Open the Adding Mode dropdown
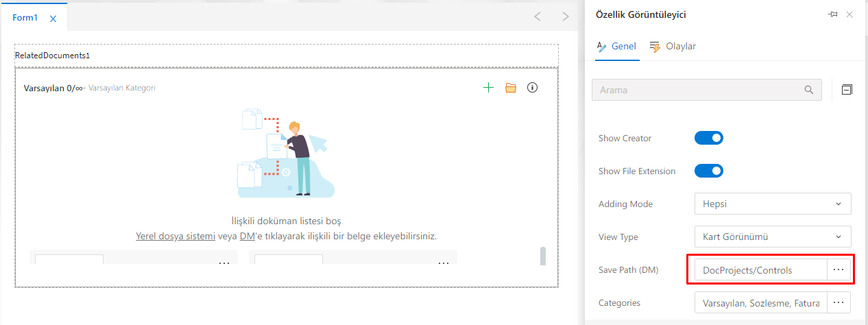Image resolution: width=868 pixels, height=325 pixels. (x=773, y=204)
